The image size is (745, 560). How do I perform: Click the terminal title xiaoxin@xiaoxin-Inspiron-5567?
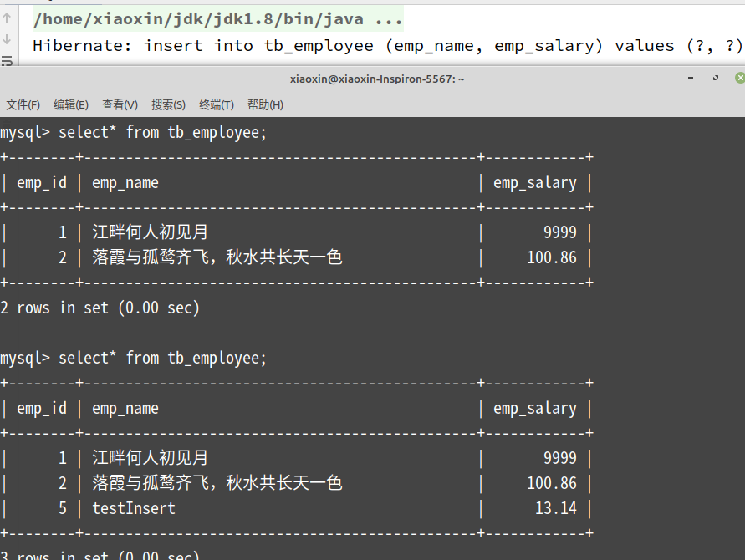(377, 79)
